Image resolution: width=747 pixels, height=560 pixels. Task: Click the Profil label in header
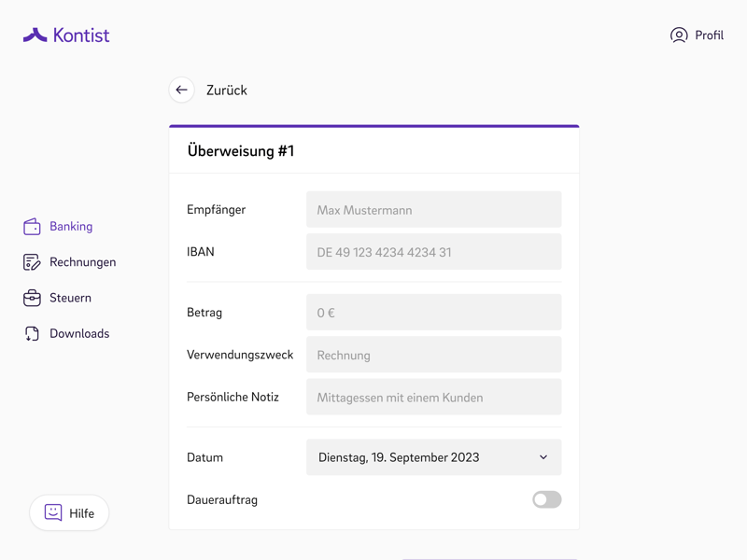coord(709,35)
